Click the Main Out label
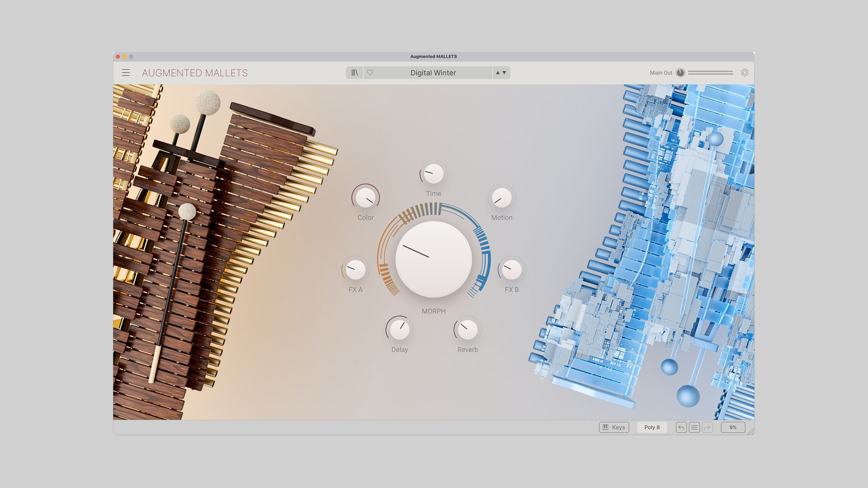Image resolution: width=868 pixels, height=488 pixels. [661, 73]
